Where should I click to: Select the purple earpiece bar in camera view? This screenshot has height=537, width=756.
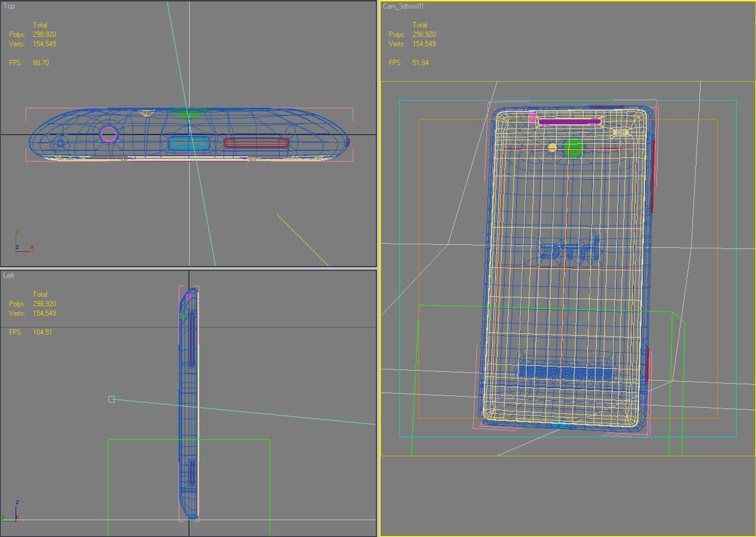coord(570,122)
